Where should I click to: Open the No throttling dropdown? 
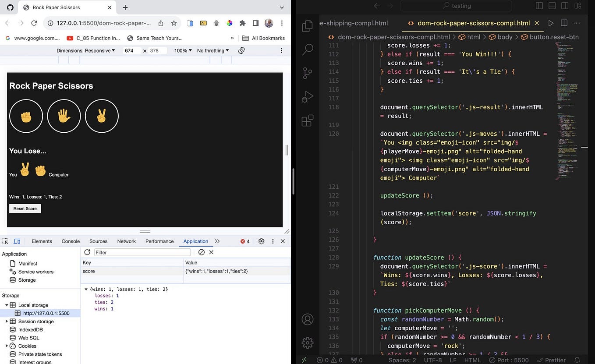pos(212,50)
